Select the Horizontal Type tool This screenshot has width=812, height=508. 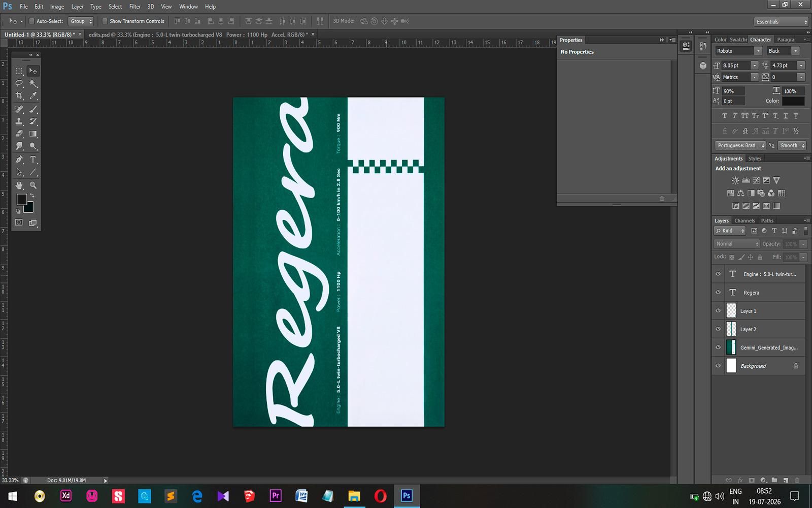33,160
